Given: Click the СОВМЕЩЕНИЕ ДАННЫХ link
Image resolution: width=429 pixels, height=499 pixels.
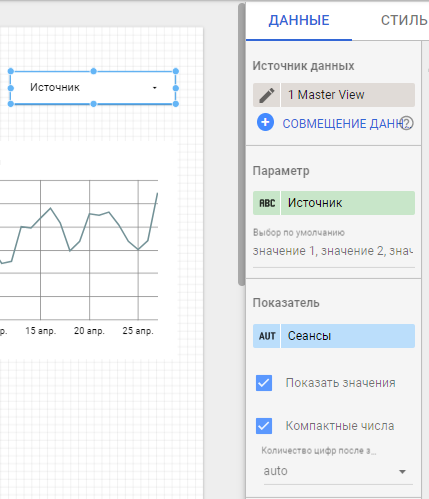Looking at the screenshot, I should pos(342,124).
